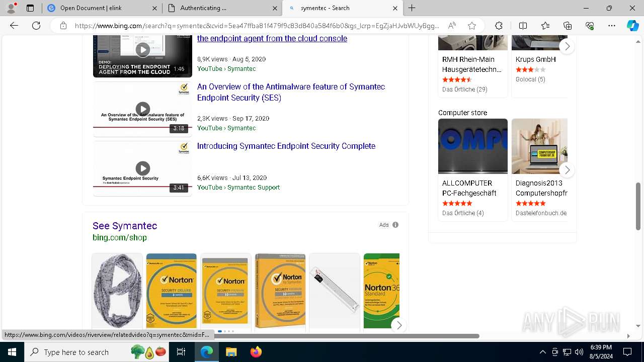Viewport: 644px width, 362px height.
Task: Add this page to favorites star
Action: point(472,26)
